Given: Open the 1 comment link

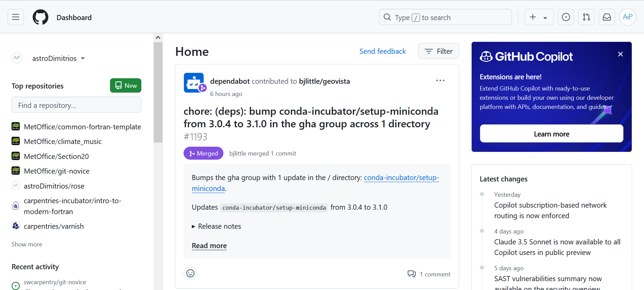Looking at the screenshot, I should [x=435, y=274].
